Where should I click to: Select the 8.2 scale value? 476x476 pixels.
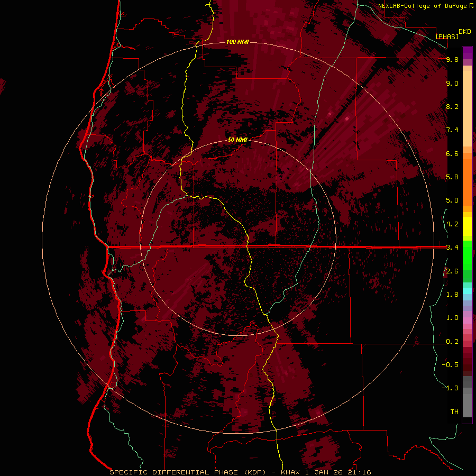[452, 106]
